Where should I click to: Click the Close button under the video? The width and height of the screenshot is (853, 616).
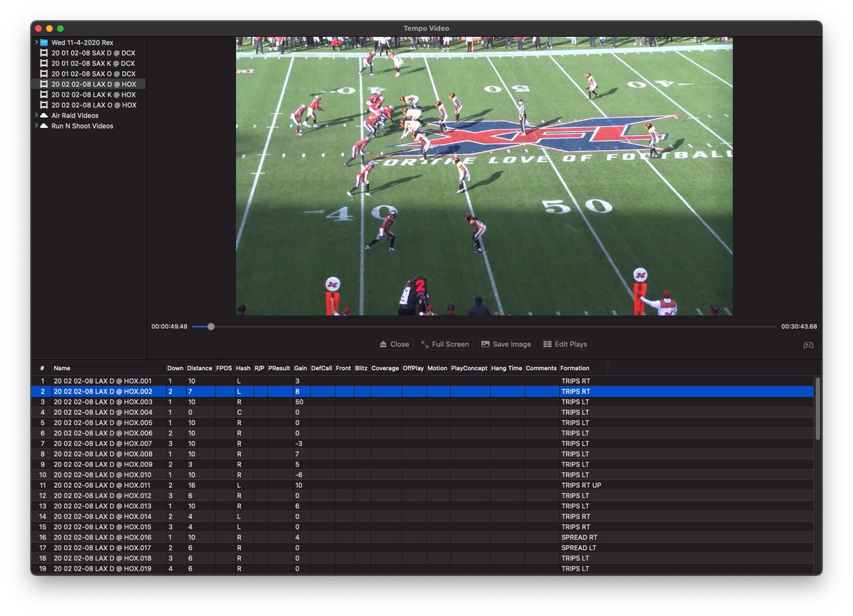coord(395,344)
